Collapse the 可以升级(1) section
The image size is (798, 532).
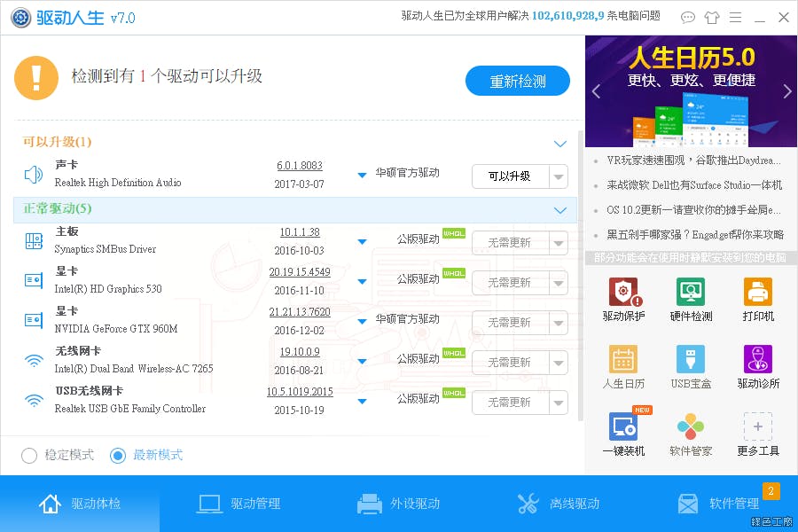pyautogui.click(x=559, y=143)
